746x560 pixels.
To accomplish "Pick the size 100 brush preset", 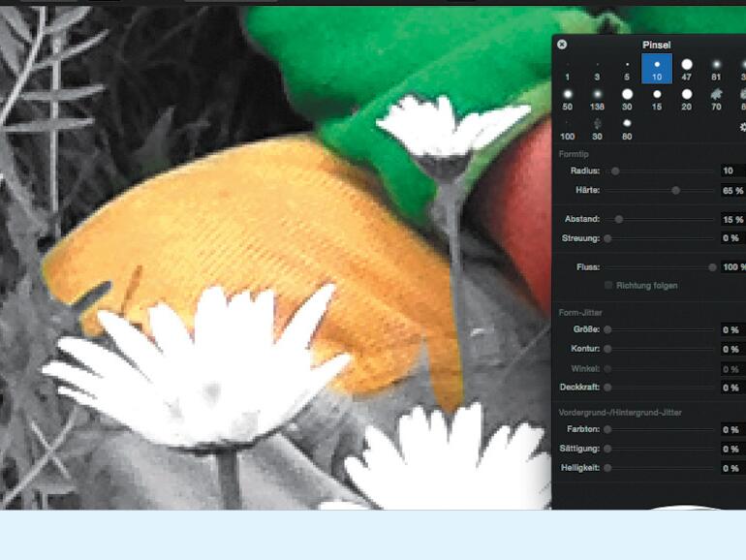I will click(567, 130).
